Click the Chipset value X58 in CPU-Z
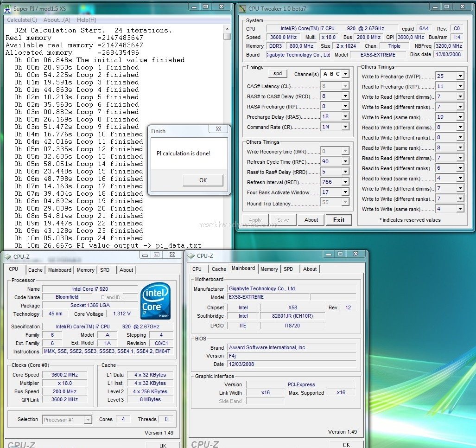The image size is (476, 448). [x=292, y=307]
